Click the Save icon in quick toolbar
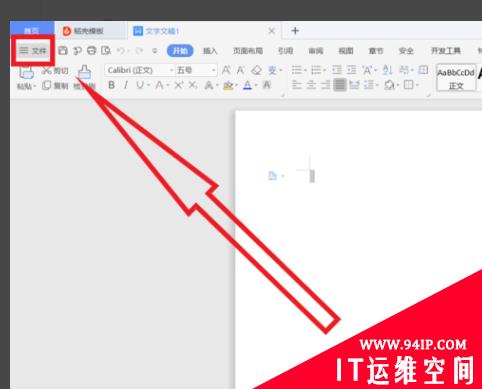This screenshot has height=389, width=482. point(63,51)
